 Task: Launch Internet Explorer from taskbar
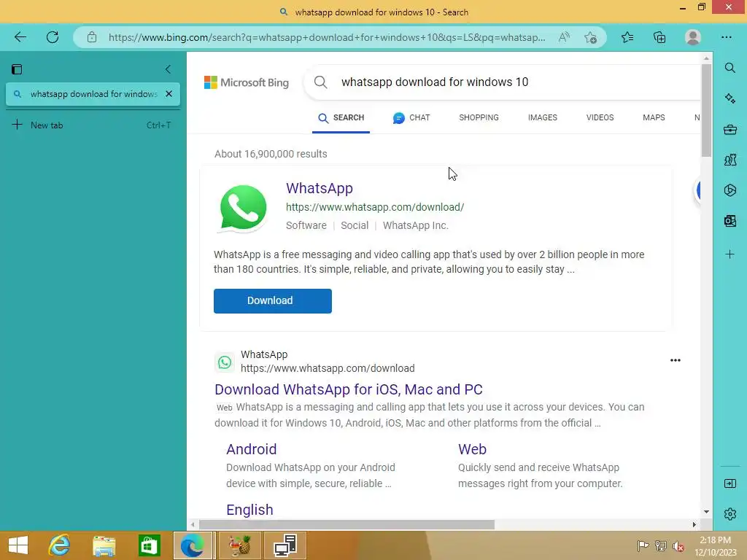pyautogui.click(x=60, y=545)
